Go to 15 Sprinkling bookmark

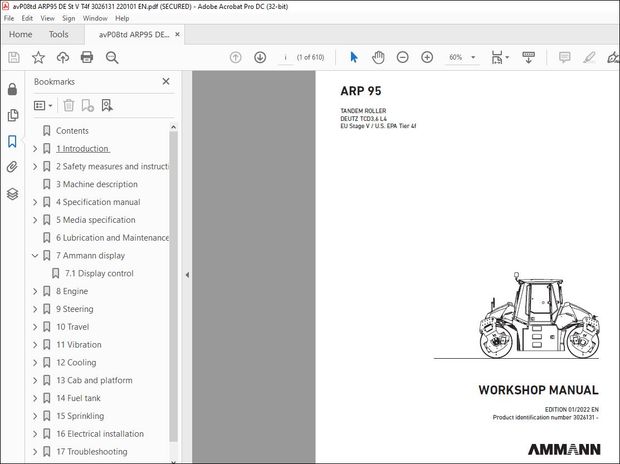click(80, 416)
